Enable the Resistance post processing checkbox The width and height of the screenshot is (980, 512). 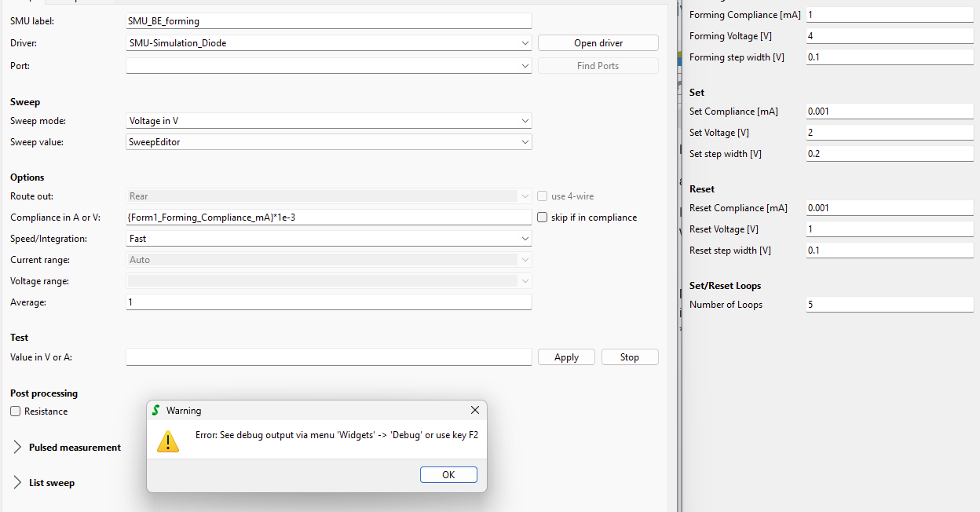16,411
